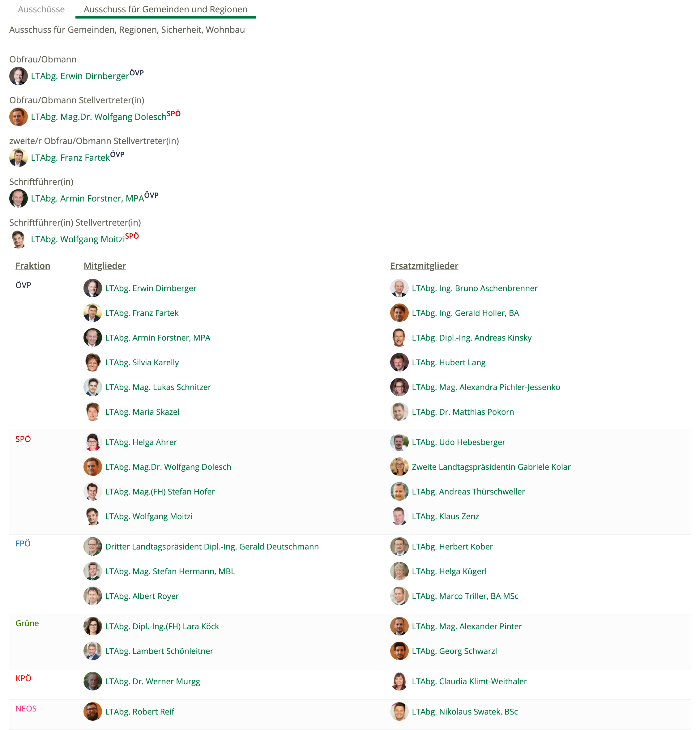The image size is (700, 730).
Task: Select the Ausschuss für Gemeinden und Regionen tab
Action: (x=165, y=9)
